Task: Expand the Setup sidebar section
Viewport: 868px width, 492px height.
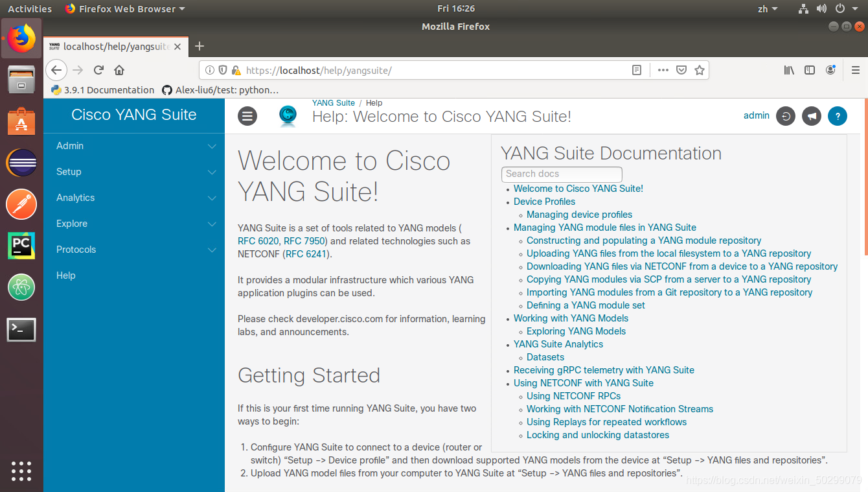Action: (134, 172)
